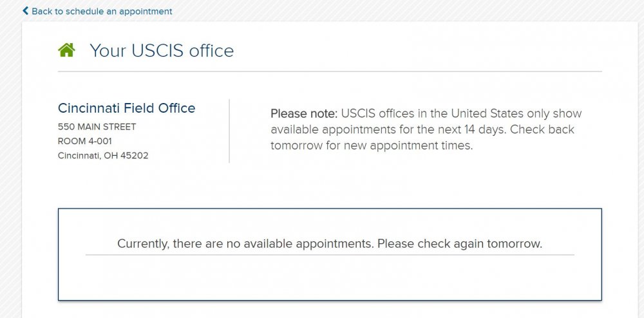Click the 550 MAIN STREET address line
The image size is (644, 318).
point(97,127)
